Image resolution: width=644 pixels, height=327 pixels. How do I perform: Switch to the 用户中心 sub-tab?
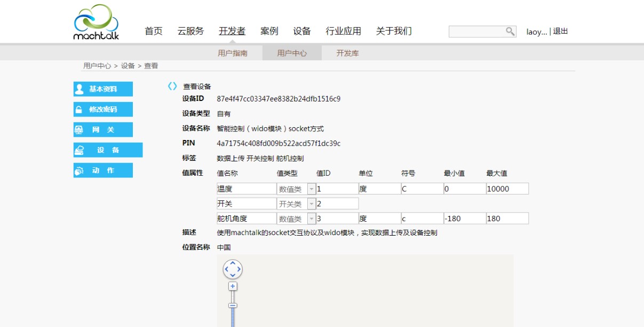[x=292, y=53]
